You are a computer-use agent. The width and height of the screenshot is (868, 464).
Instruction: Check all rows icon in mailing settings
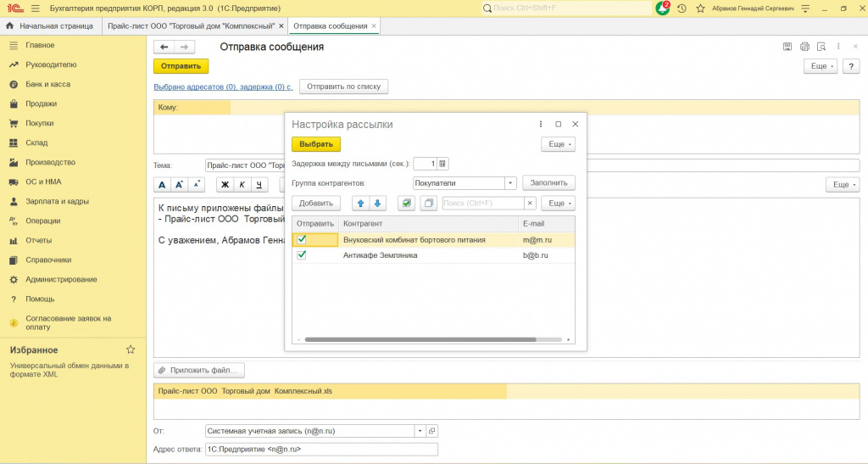coord(406,204)
